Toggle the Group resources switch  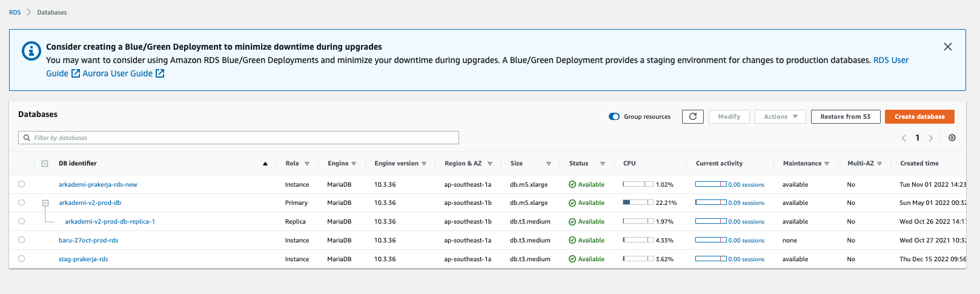point(614,116)
